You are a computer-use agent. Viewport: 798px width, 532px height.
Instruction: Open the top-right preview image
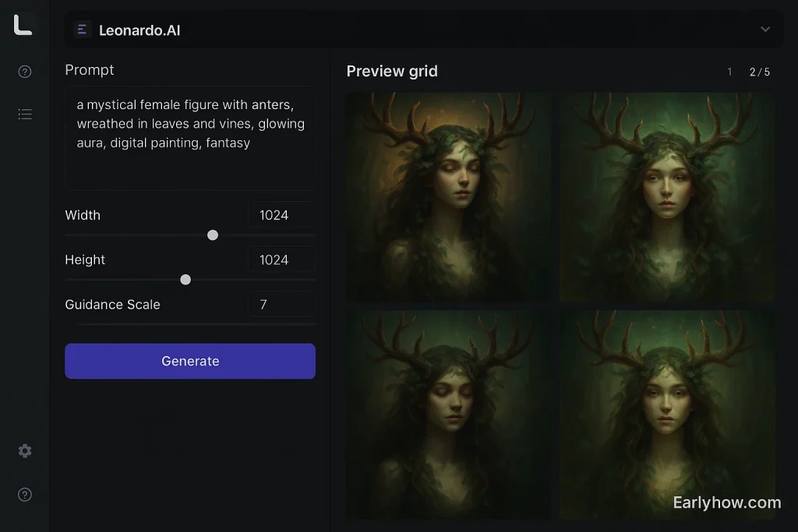[668, 197]
